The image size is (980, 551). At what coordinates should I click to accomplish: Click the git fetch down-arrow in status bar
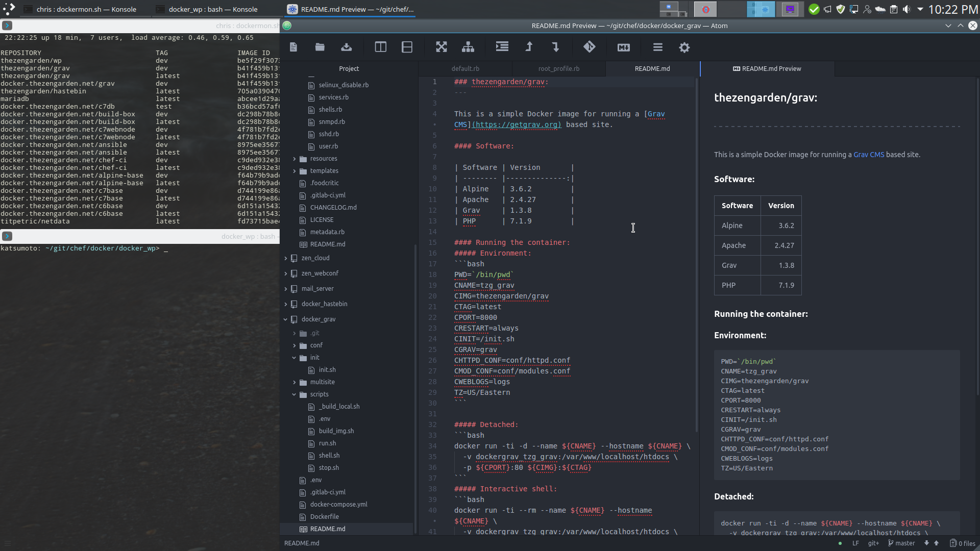click(x=926, y=543)
